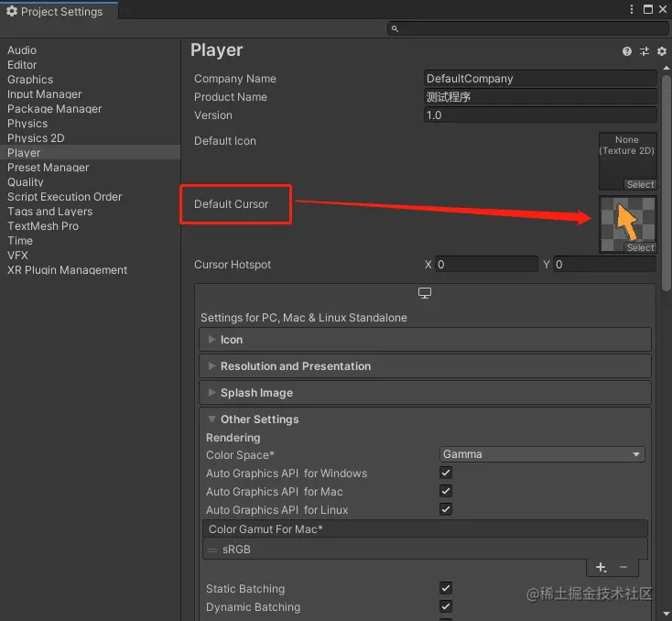Open the Color Space Gamma dropdown
This screenshot has height=621, width=672.
point(542,454)
